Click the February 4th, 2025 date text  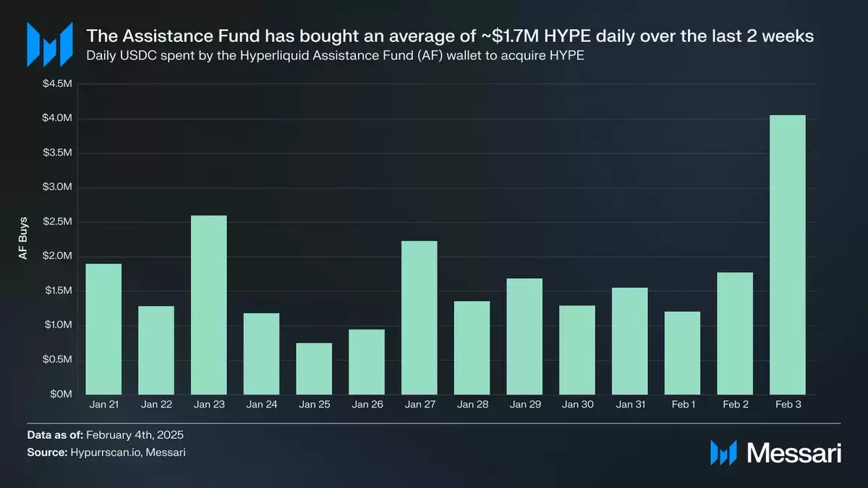coord(135,435)
